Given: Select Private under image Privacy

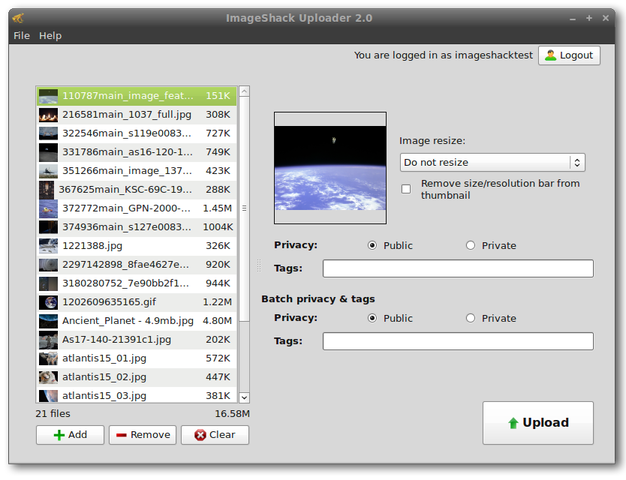Looking at the screenshot, I should click(471, 245).
